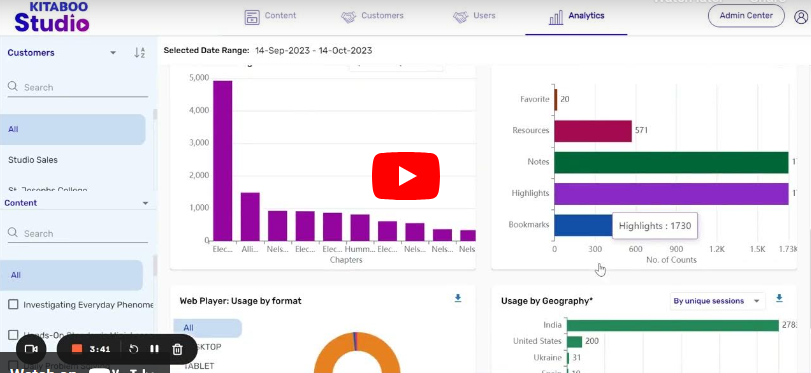
Task: Click the camera icon in recorder bar
Action: [x=32, y=349]
